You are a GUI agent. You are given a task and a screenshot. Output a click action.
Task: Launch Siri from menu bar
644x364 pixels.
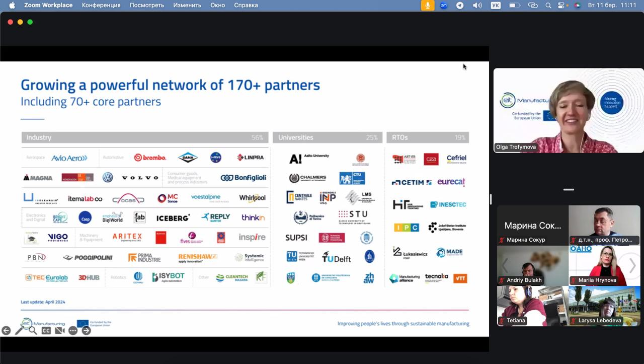tap(577, 5)
